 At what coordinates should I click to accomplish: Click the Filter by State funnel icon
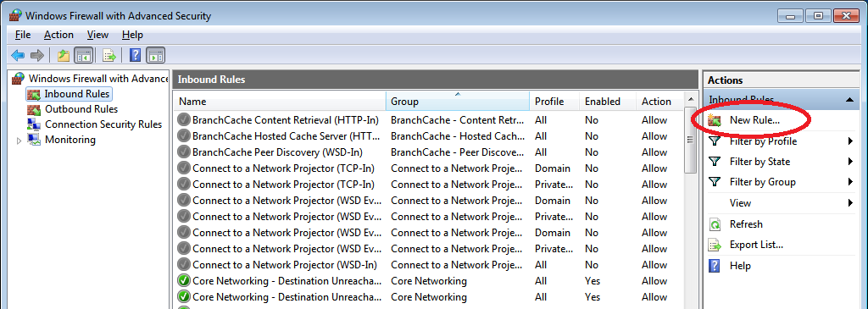715,162
